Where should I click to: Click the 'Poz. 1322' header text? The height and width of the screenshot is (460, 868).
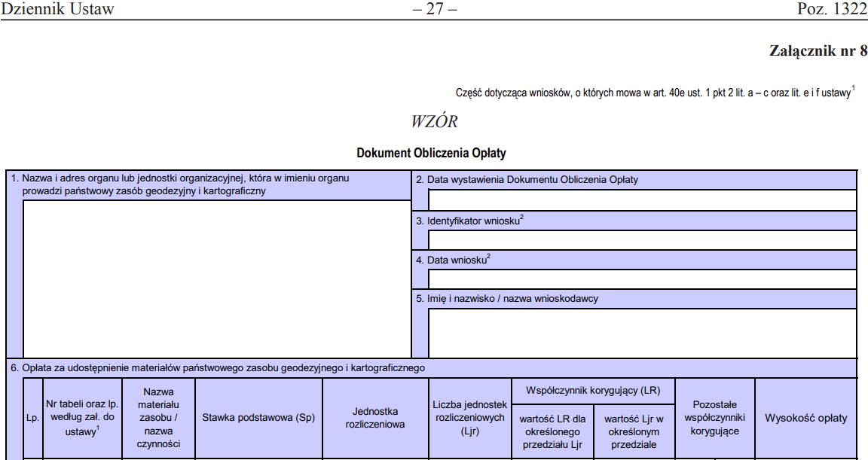tap(832, 10)
